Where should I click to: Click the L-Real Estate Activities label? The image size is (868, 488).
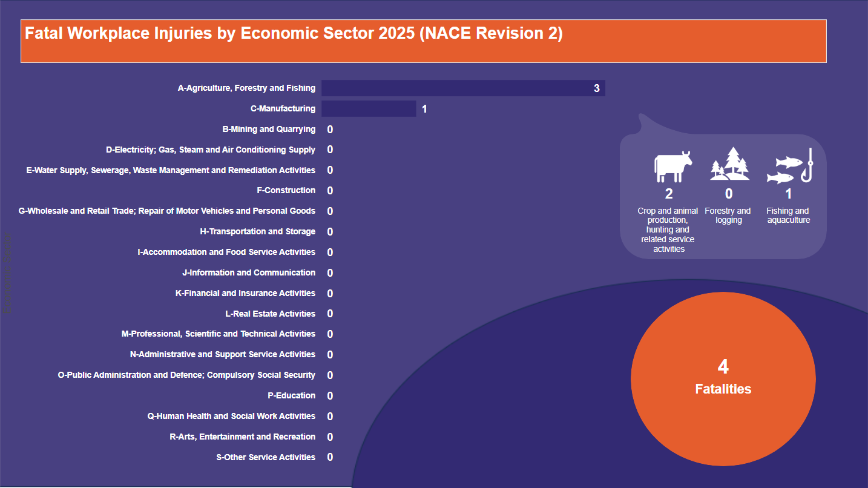270,314
